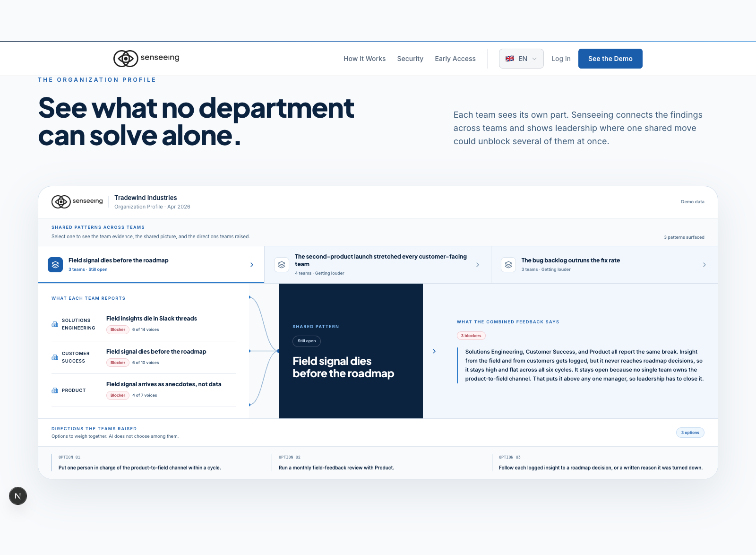Click the Blocker badge in the Product row
Viewport: 756px width, 555px height.
pos(118,395)
